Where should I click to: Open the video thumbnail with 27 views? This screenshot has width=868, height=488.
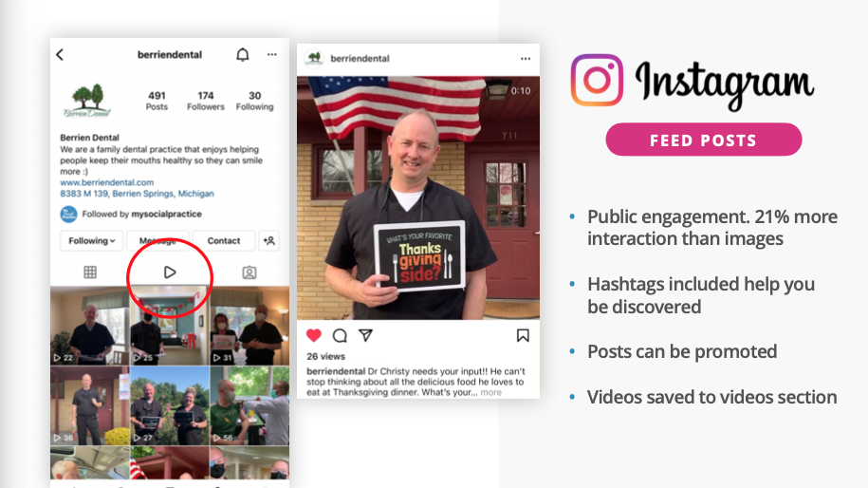(x=170, y=405)
